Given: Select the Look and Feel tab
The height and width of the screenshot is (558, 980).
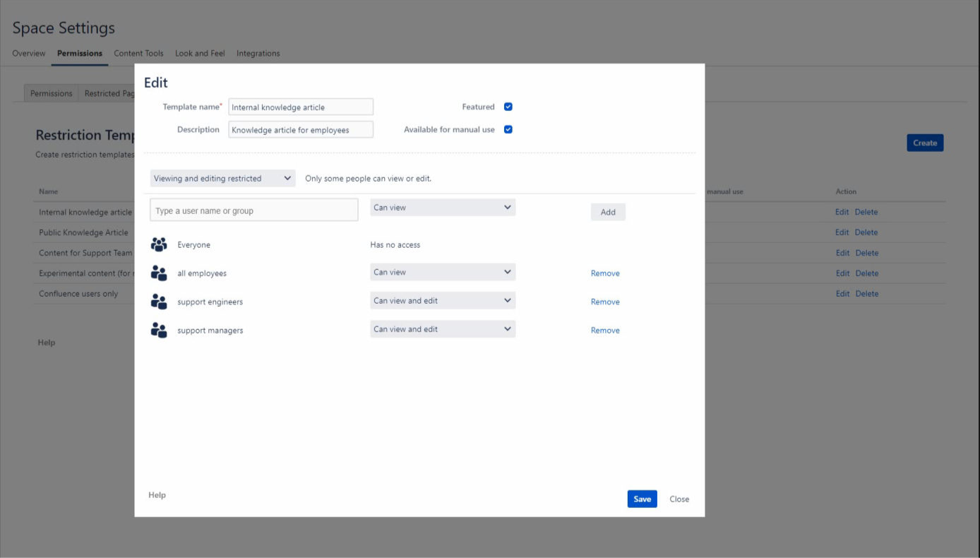Looking at the screenshot, I should pos(200,53).
